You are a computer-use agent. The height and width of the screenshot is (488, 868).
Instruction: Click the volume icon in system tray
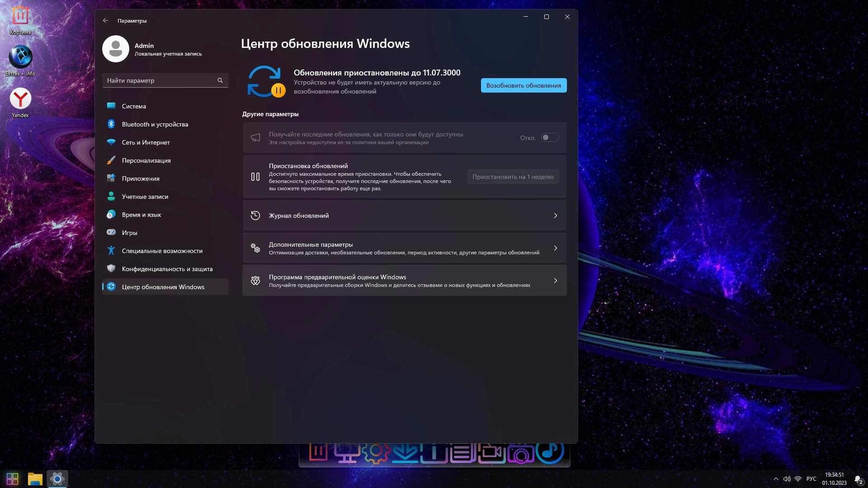[x=787, y=479]
